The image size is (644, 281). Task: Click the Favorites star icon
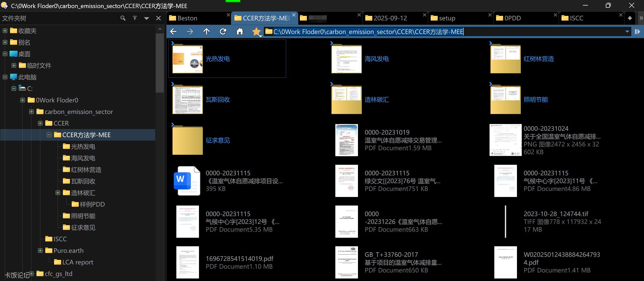click(x=256, y=31)
